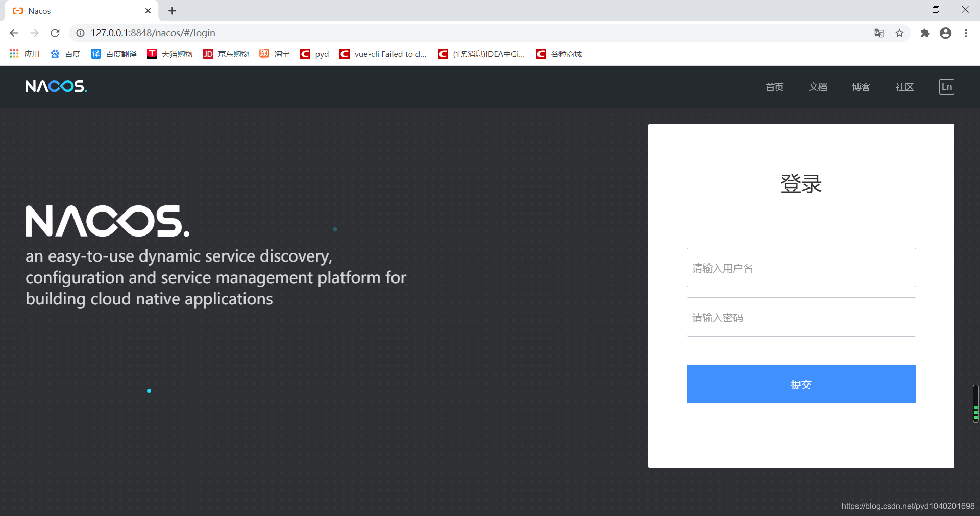Open the Google Translate page icon
Screen dimensions: 980x516
879,33
